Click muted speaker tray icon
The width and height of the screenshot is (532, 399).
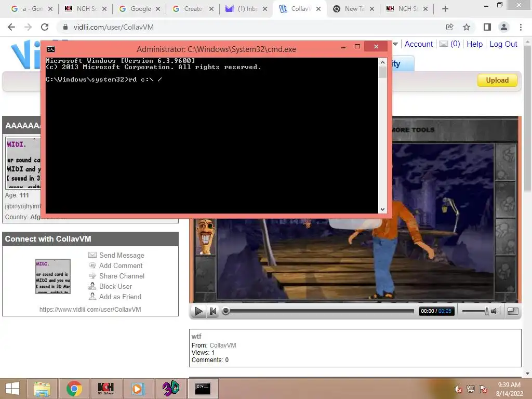[458, 389]
